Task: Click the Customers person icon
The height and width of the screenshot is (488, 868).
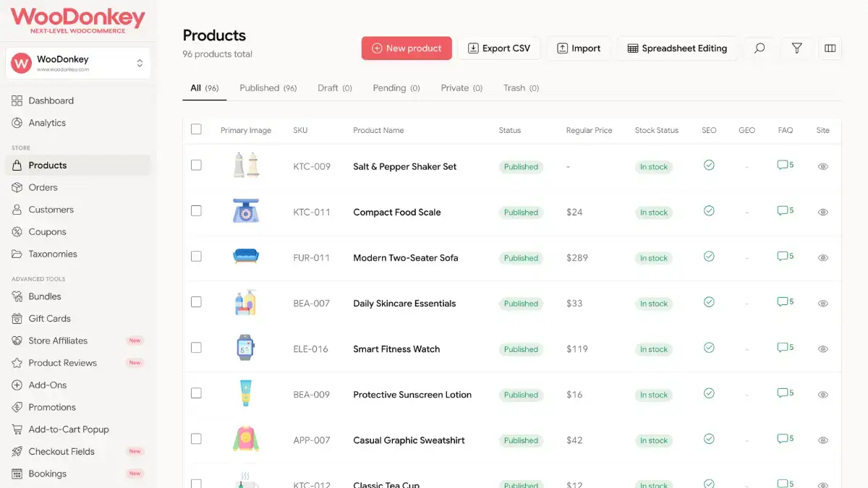Action: [17, 210]
